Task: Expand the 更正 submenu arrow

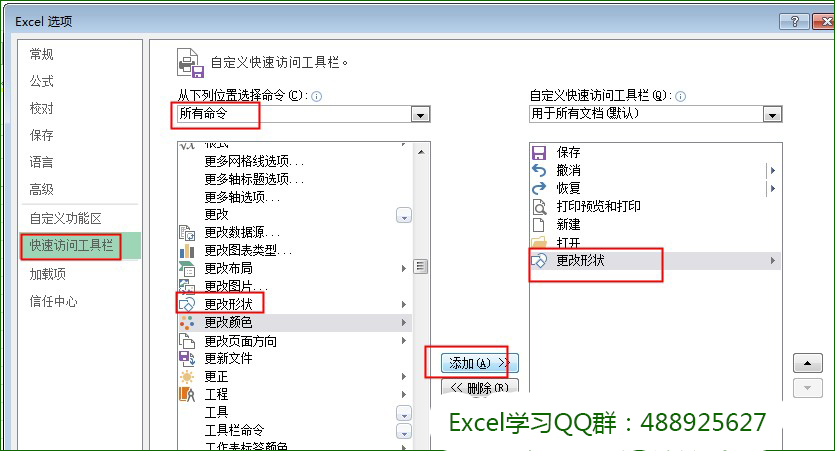Action: [404, 377]
